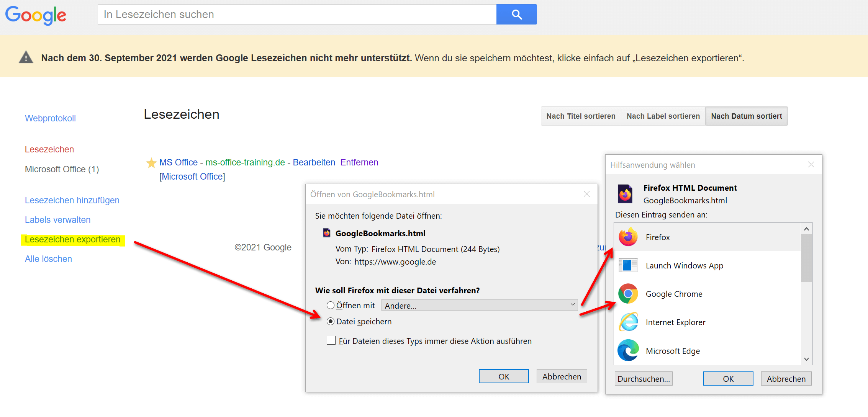Click the Microsoft Edge label in the list
The width and height of the screenshot is (868, 417).
pos(673,351)
